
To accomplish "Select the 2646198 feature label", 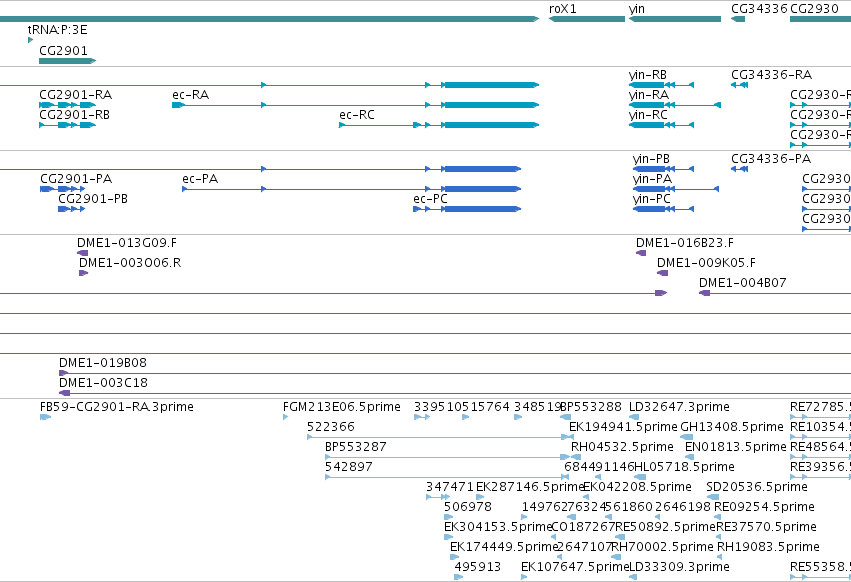I will pos(683,507).
